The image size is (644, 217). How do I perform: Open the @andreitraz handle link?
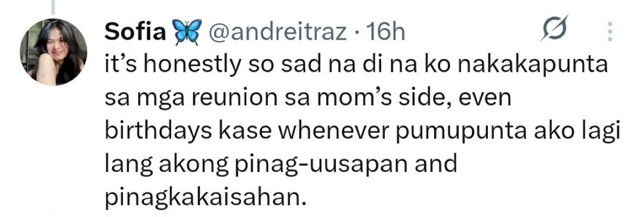[x=277, y=32]
